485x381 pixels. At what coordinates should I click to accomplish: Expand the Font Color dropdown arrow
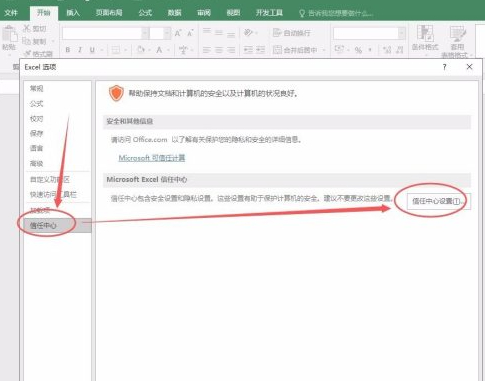(x=168, y=50)
